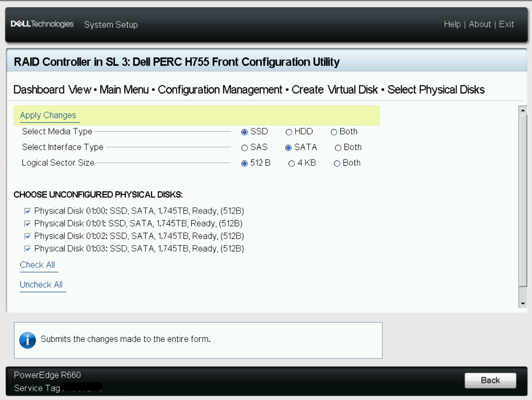
Task: Click the Select Interface Type label
Action: tap(62, 147)
